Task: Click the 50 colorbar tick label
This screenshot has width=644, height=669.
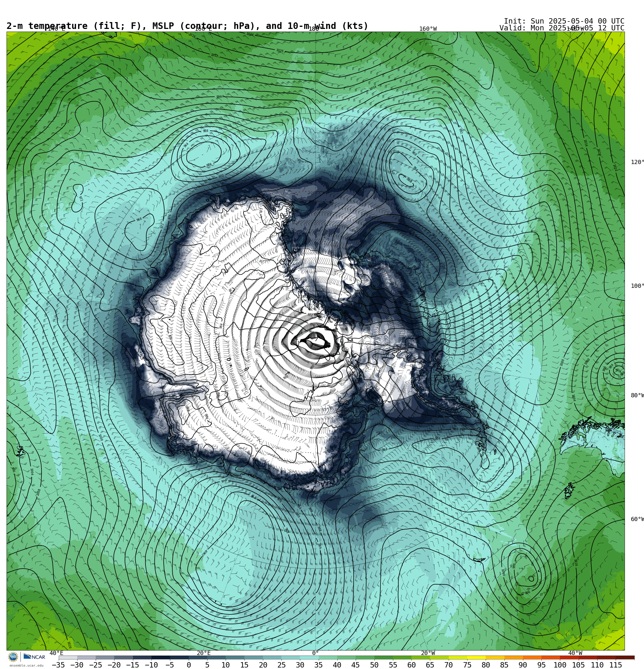Action: (x=374, y=665)
